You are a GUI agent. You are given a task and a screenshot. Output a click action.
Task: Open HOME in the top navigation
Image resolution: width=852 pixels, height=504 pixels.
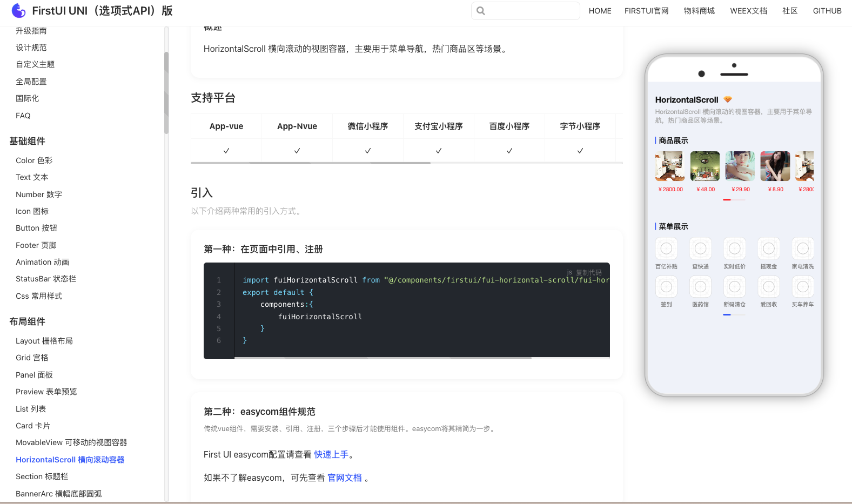point(600,11)
